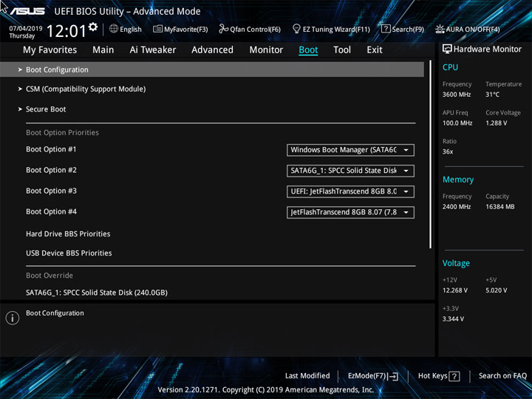532x399 pixels.
Task: Click the Voltage heading in Hardware Monitor
Action: click(456, 263)
